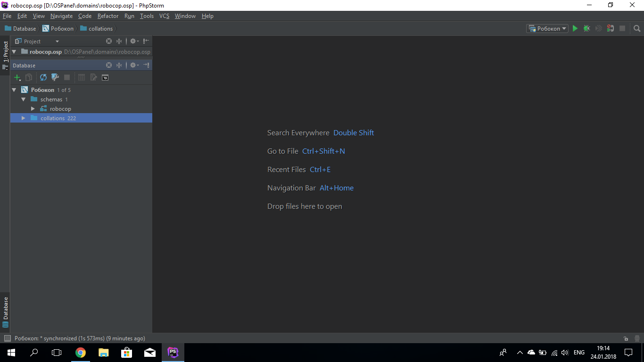This screenshot has height=362, width=644.
Task: Click the lock icon in status bar
Action: [x=626, y=338]
